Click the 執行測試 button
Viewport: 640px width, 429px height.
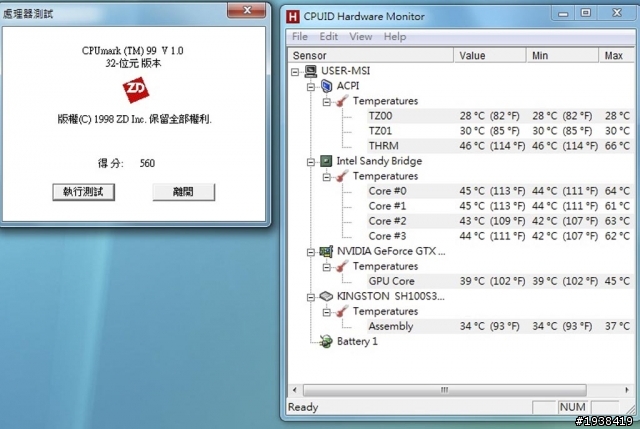[84, 192]
